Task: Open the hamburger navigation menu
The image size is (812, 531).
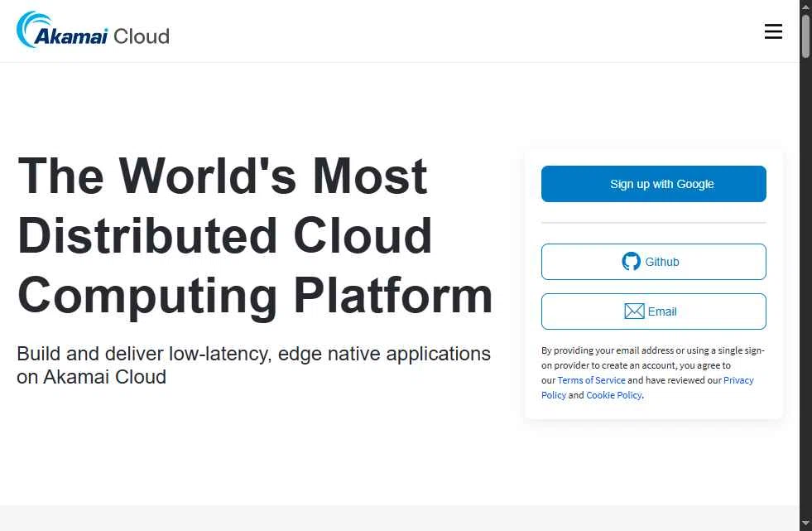Action: 773,31
